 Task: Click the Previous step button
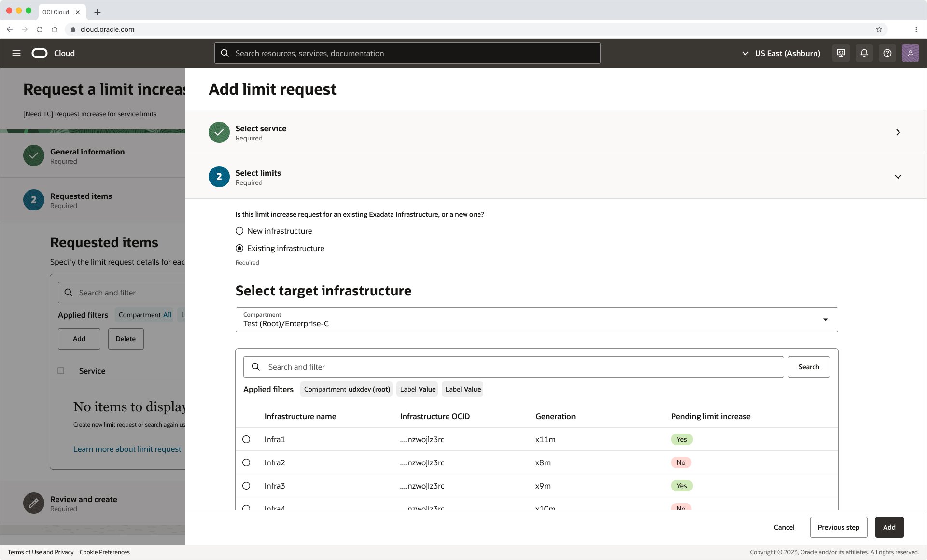pyautogui.click(x=838, y=527)
